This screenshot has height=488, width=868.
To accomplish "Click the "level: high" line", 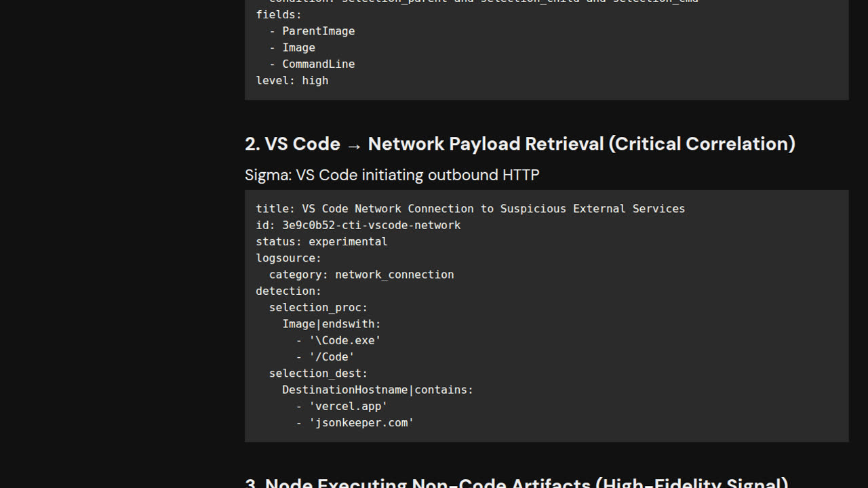I will 292,80.
